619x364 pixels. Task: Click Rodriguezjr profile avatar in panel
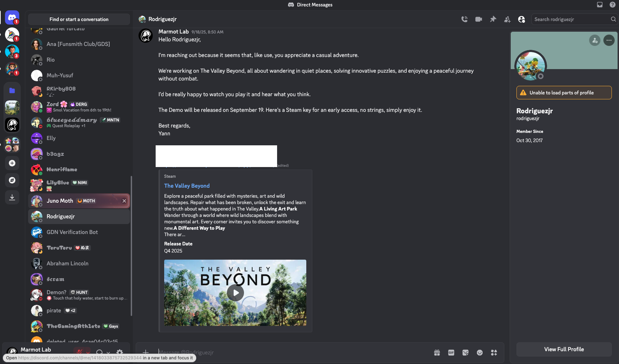[x=531, y=66]
